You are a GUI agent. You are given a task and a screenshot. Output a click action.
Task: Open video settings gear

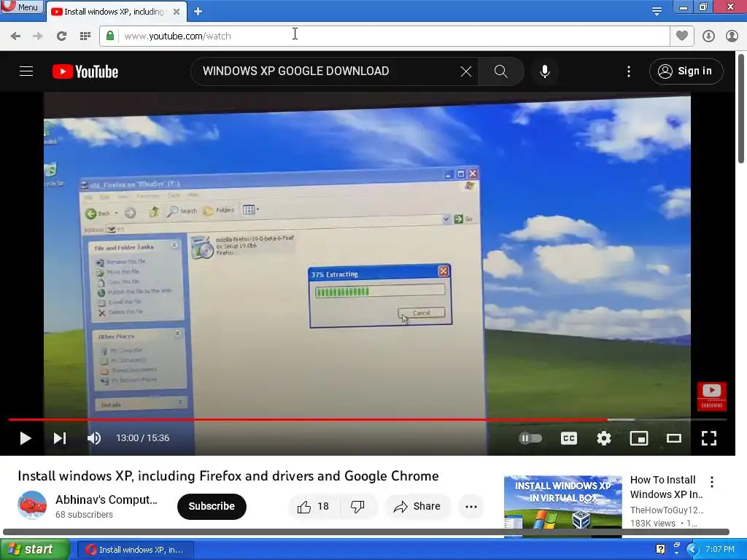click(603, 438)
